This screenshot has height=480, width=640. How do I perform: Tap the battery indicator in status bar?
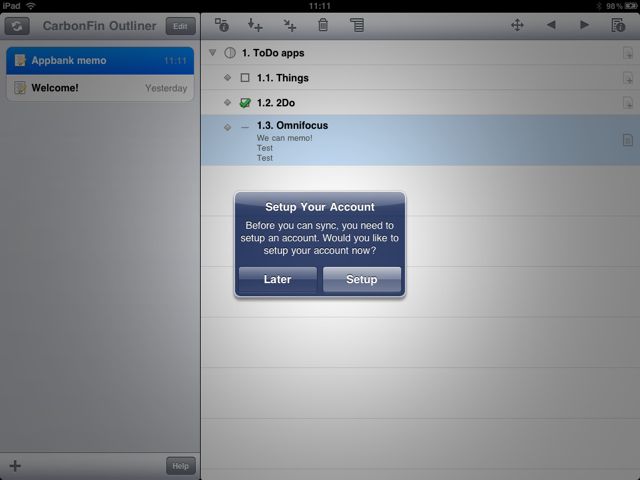pos(631,6)
